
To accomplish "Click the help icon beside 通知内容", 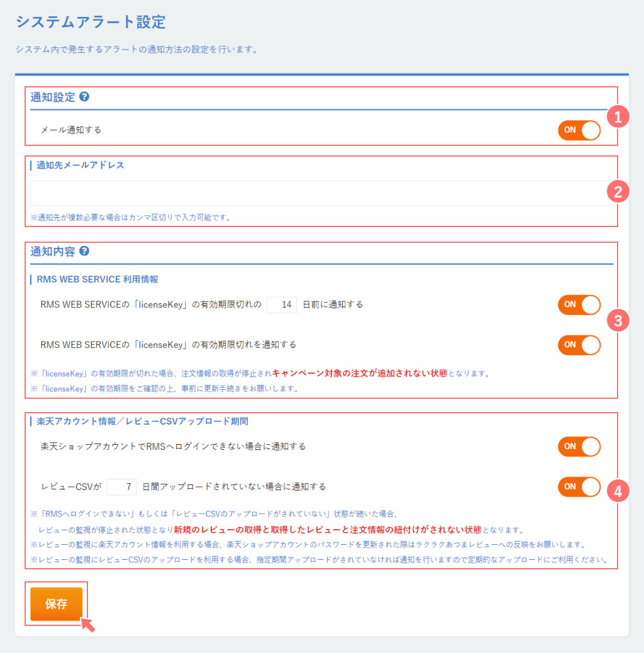I will 84,251.
